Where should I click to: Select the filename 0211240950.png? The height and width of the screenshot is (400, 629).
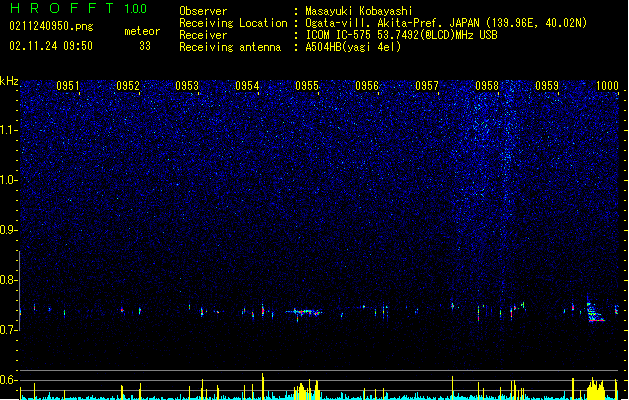[51, 26]
